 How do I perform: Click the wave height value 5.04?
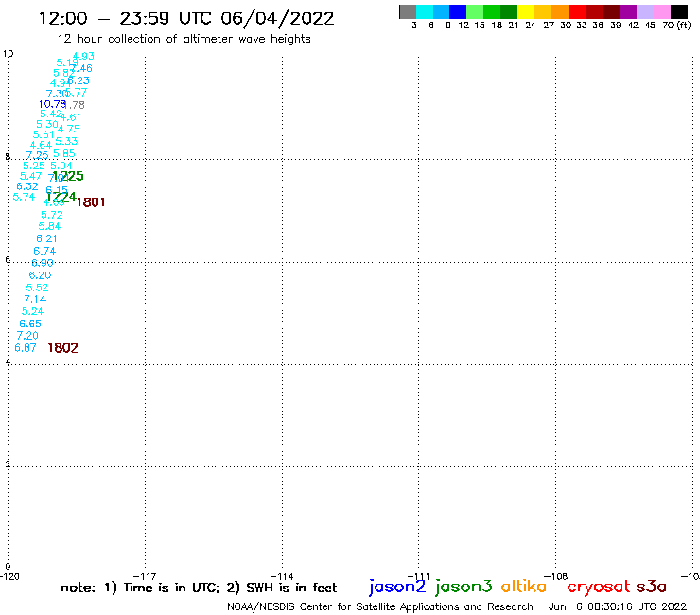[61, 166]
